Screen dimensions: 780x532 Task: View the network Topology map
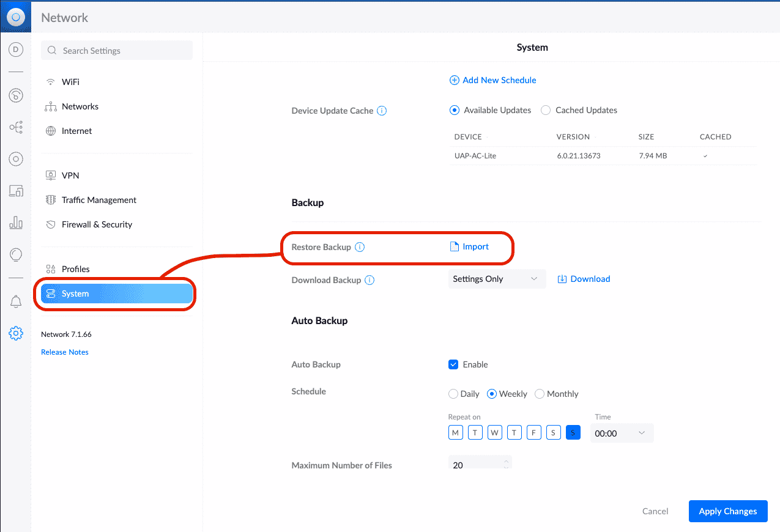(x=16, y=127)
